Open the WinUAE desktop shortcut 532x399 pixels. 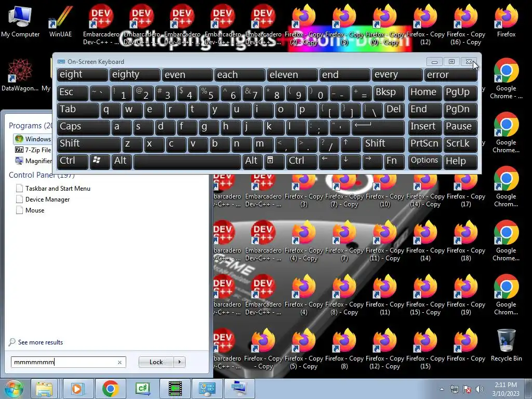60,21
